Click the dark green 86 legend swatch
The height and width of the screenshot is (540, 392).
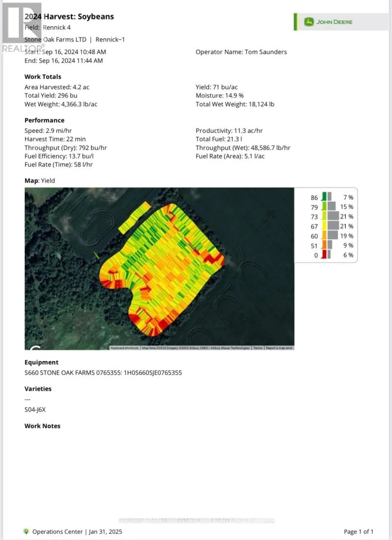tap(324, 197)
